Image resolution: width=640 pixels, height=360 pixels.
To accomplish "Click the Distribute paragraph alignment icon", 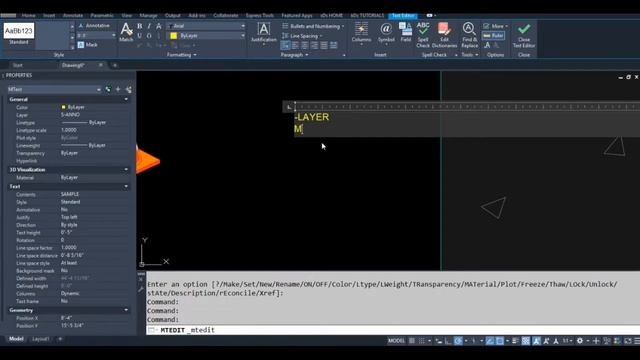I will click(x=333, y=45).
